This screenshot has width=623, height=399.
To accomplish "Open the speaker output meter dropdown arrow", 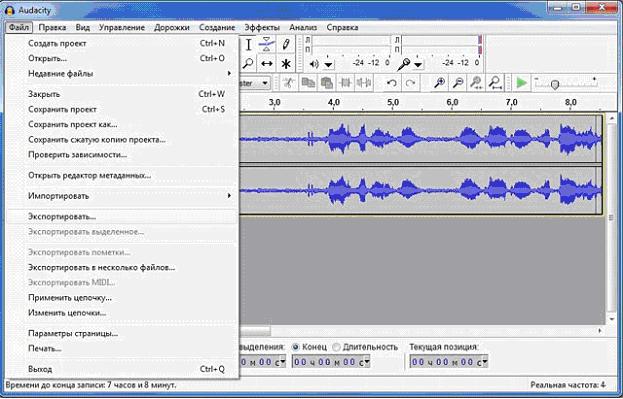I will pyautogui.click(x=328, y=64).
